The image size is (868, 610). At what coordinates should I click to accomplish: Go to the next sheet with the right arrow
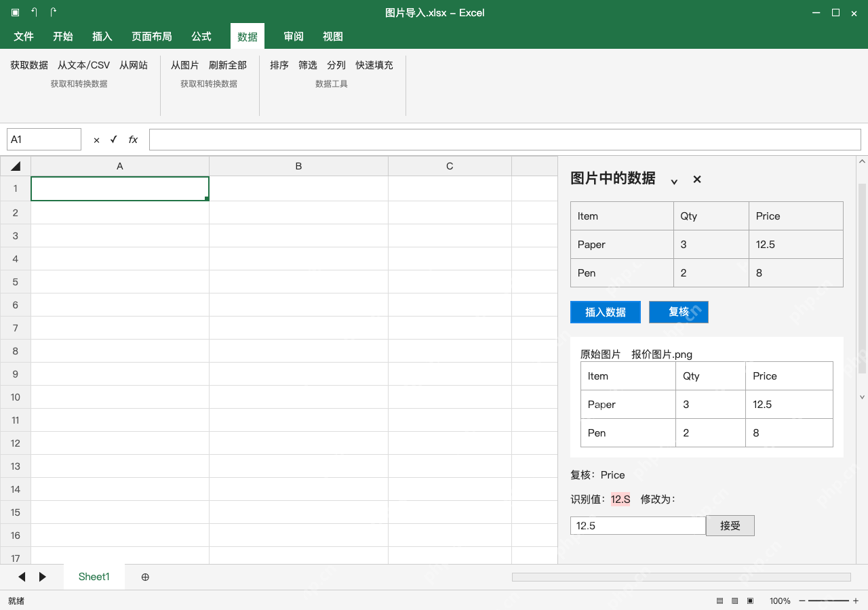[x=43, y=577]
